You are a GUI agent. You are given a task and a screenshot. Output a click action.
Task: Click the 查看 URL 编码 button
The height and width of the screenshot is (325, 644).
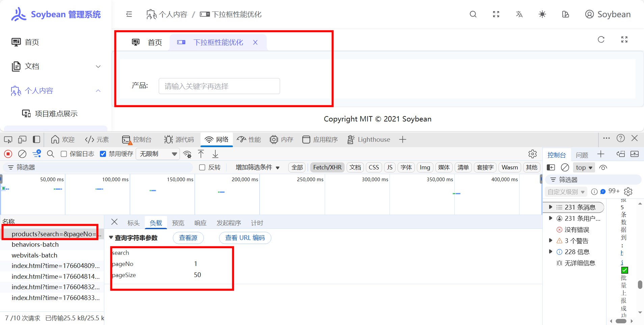(245, 238)
